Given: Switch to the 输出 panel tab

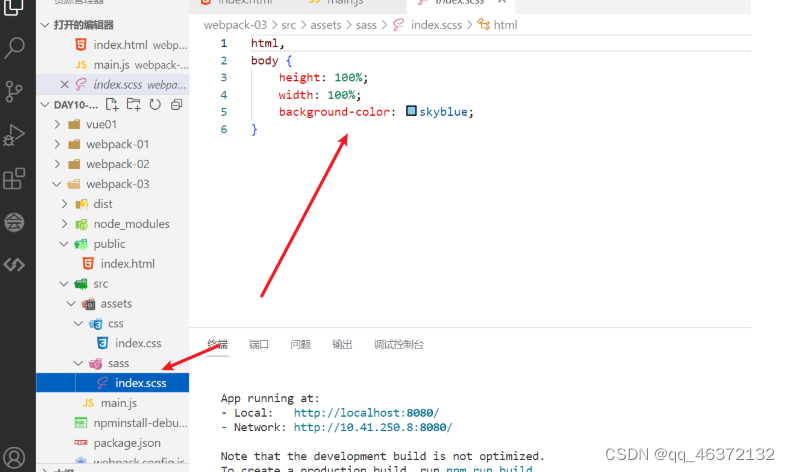Looking at the screenshot, I should click(x=342, y=345).
